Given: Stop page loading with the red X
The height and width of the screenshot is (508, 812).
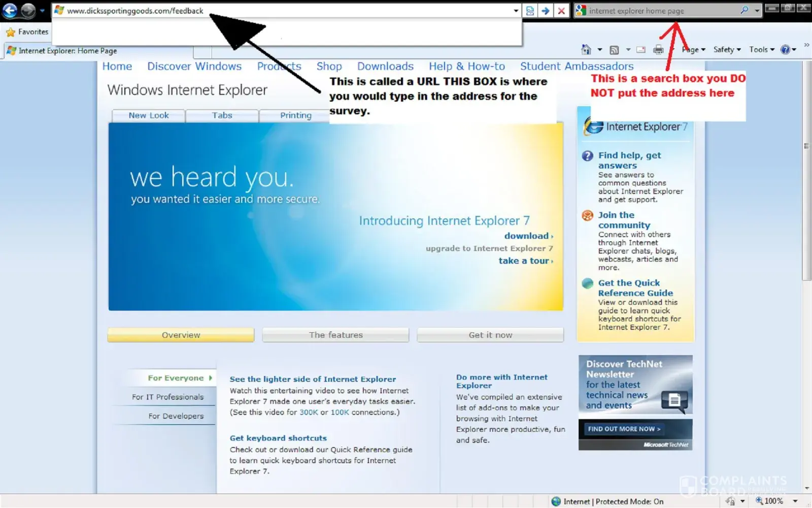Looking at the screenshot, I should (x=561, y=11).
